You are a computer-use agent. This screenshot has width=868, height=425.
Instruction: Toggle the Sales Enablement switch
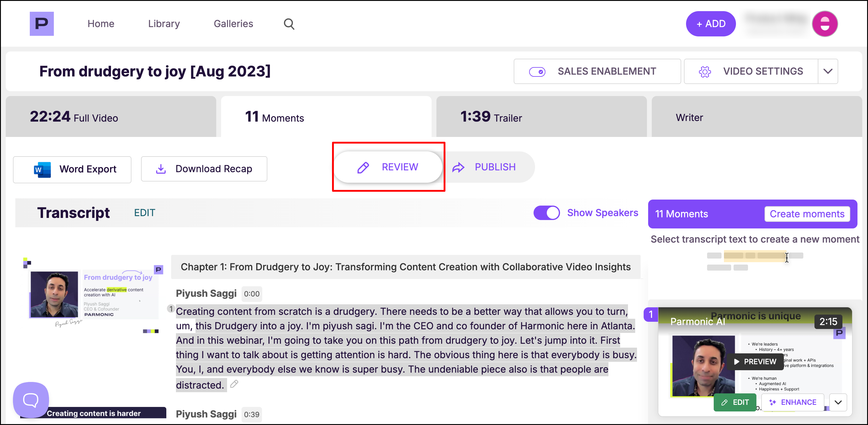[537, 72]
